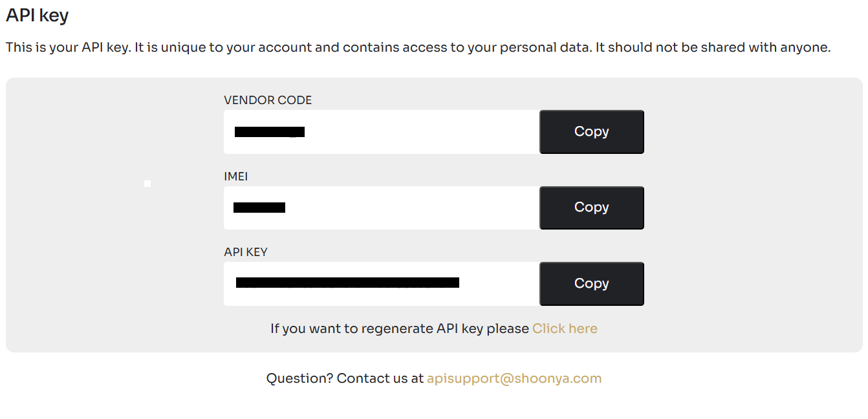Screen dimensions: 868x419
Task: Click the small white square in gray panel
Action: [x=147, y=184]
